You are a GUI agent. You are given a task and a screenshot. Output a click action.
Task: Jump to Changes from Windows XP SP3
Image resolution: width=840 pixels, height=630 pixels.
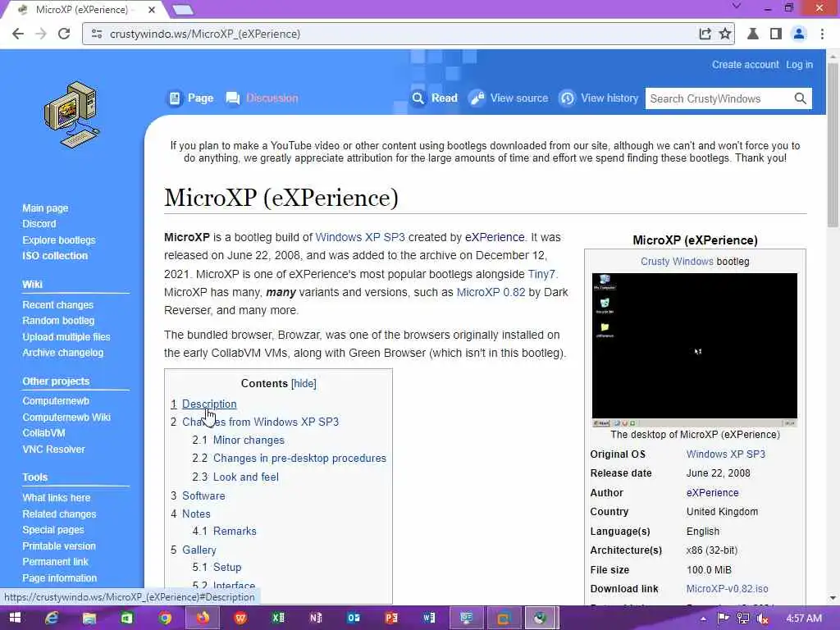260,422
